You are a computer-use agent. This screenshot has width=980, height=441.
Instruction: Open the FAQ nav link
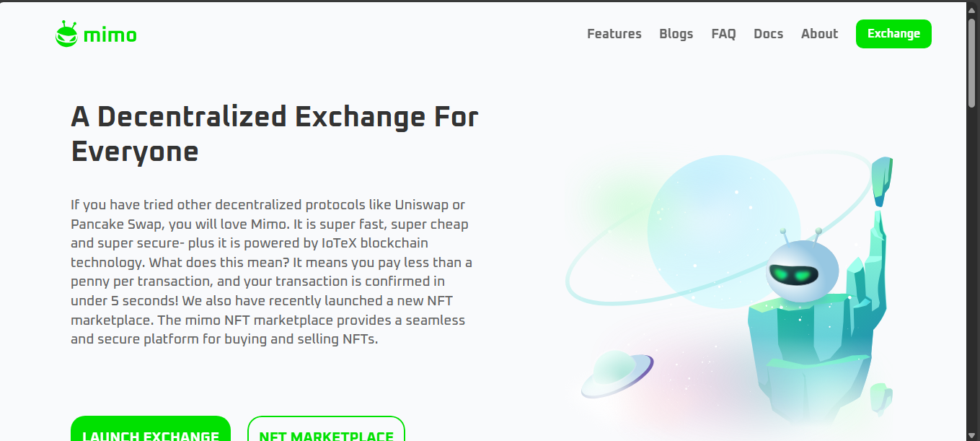pos(723,34)
